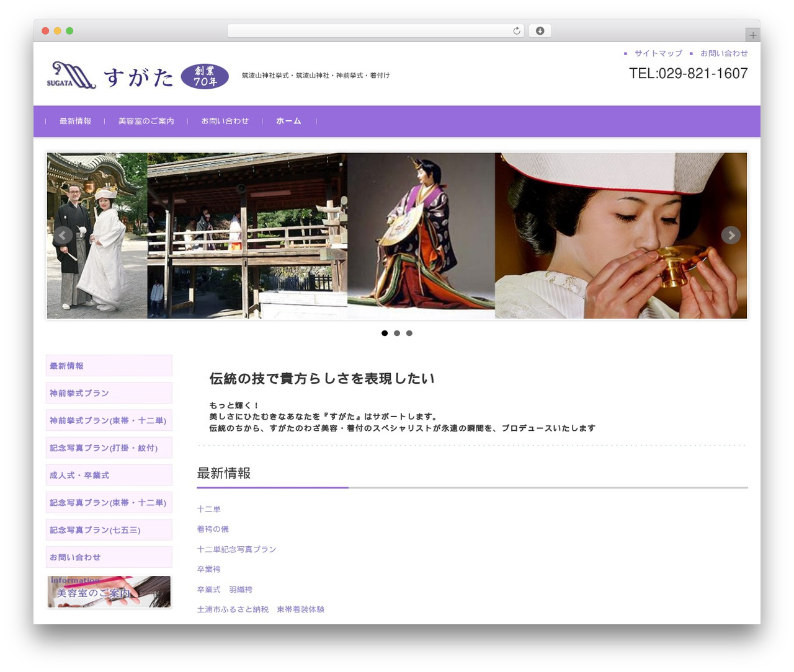The height and width of the screenshot is (672, 794).
Task: Open sidebar お問い合わせ item
Action: tap(109, 557)
